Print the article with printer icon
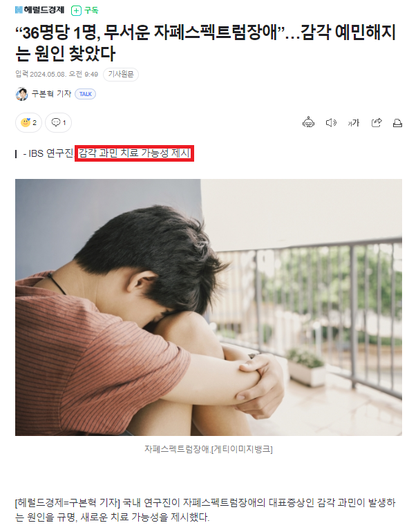 tap(397, 123)
